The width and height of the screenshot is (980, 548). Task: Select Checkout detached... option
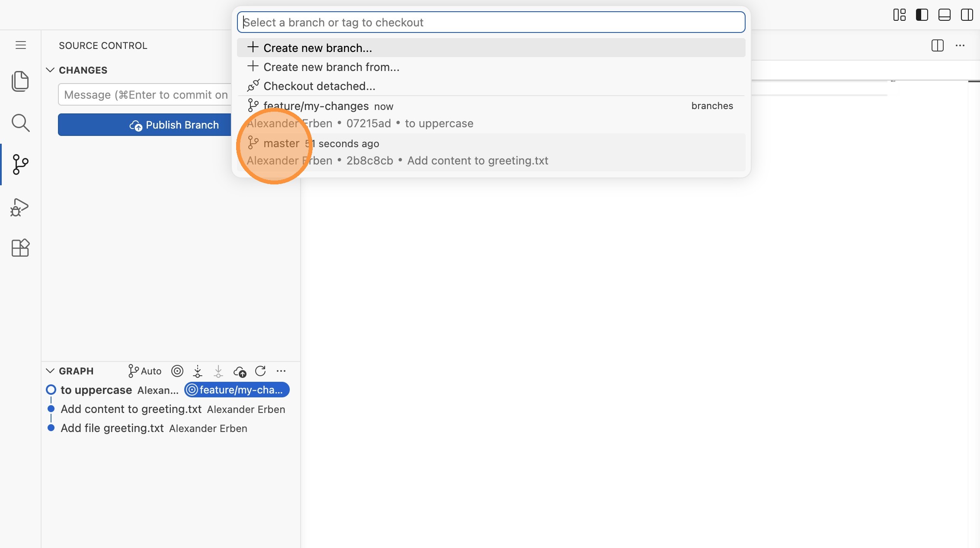click(319, 86)
